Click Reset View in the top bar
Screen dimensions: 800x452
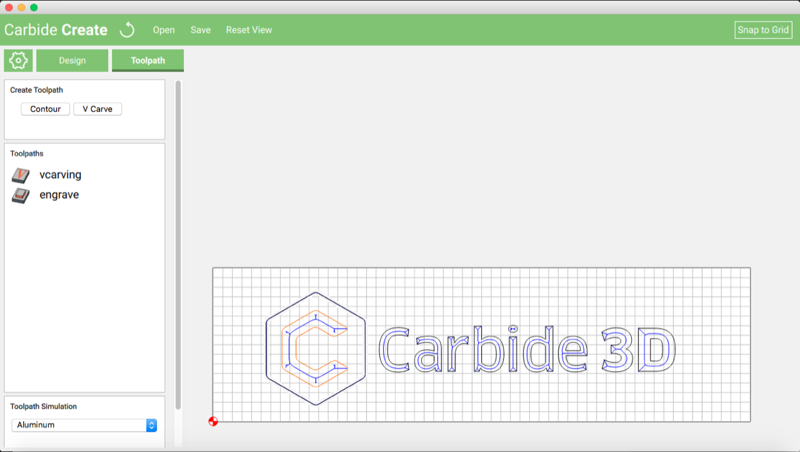click(x=249, y=30)
